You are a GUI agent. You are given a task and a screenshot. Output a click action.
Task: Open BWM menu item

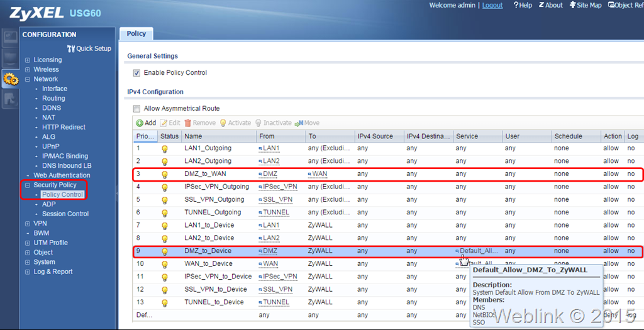point(42,233)
